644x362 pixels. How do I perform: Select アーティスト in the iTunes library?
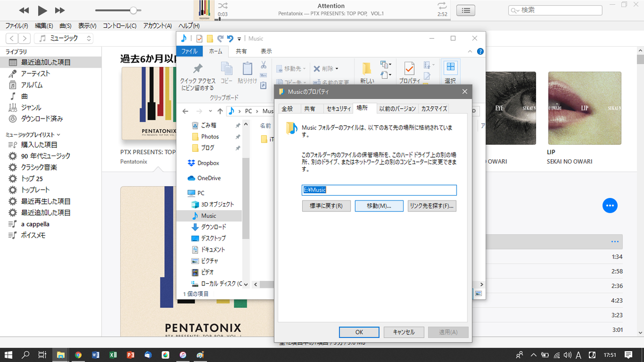click(x=35, y=73)
